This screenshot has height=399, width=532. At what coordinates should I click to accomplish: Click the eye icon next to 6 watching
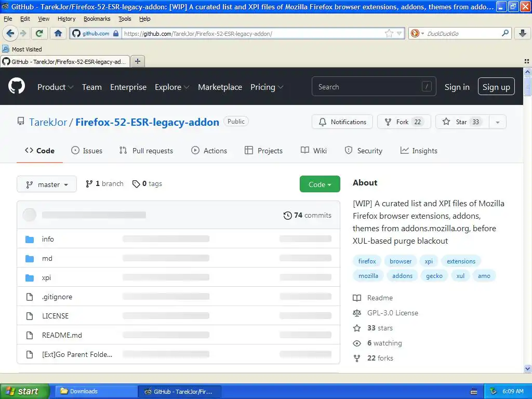pos(357,343)
